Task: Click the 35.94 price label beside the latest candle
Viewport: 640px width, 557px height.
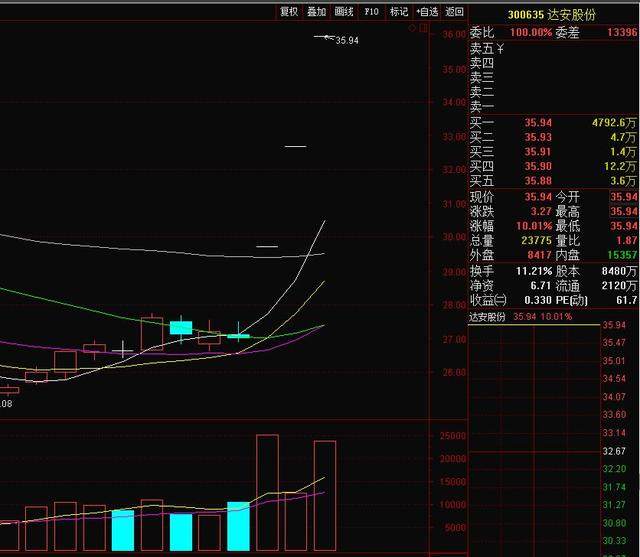Action: (347, 40)
